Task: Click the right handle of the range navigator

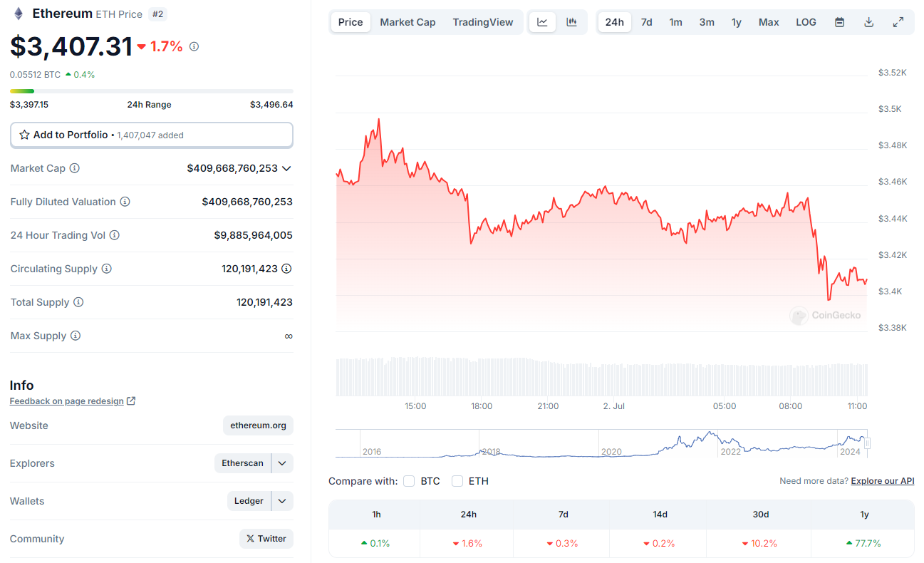Action: point(867,443)
